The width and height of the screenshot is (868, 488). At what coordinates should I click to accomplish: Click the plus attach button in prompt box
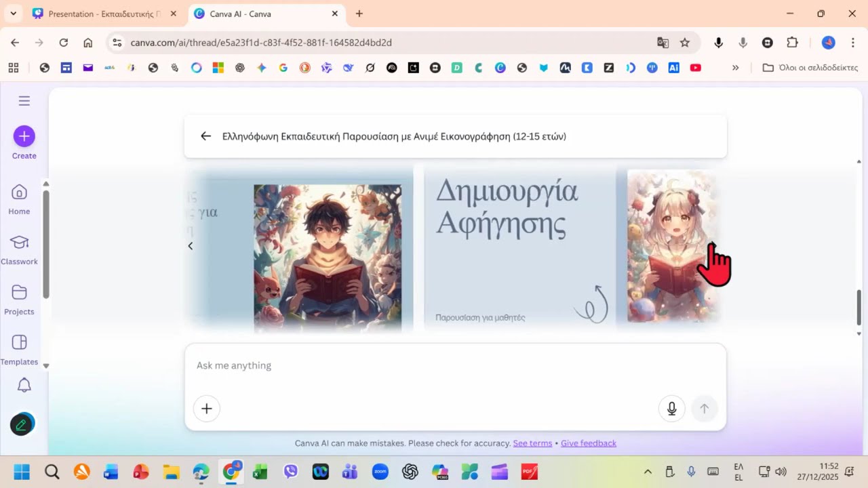point(207,409)
